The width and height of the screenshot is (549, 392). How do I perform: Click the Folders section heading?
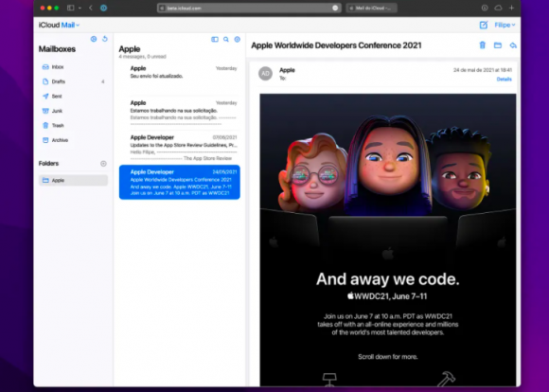[x=48, y=164]
